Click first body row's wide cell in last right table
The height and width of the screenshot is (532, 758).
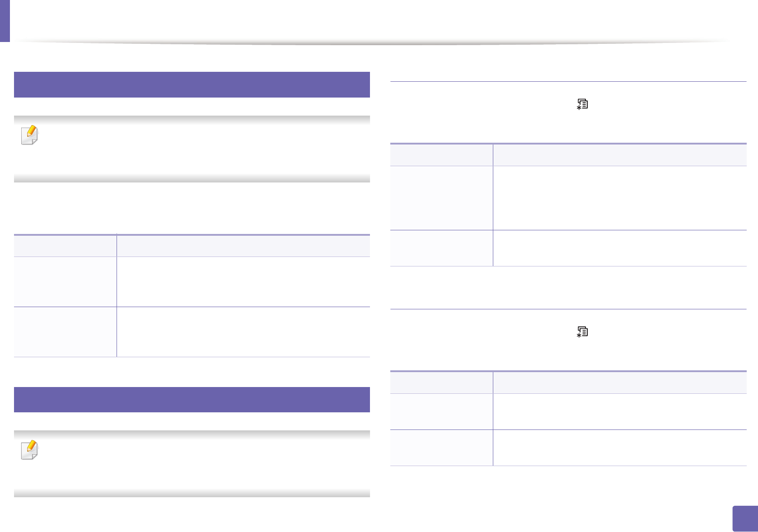coord(620,411)
